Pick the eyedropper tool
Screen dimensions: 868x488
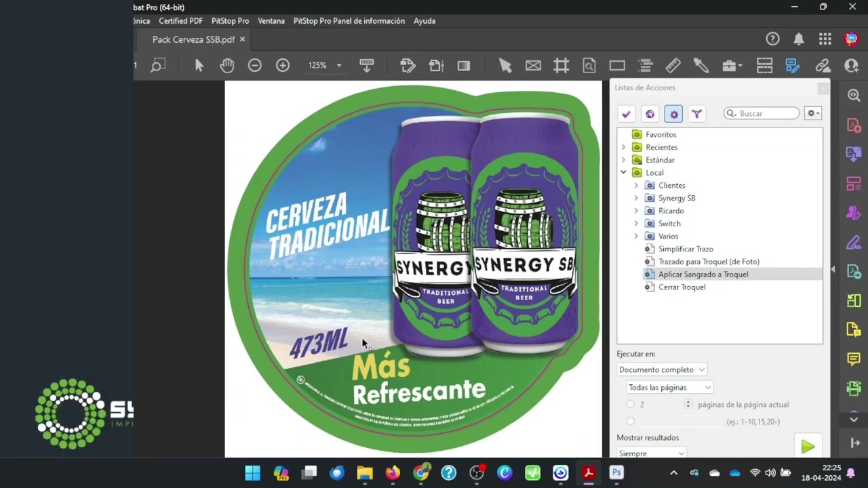(701, 66)
